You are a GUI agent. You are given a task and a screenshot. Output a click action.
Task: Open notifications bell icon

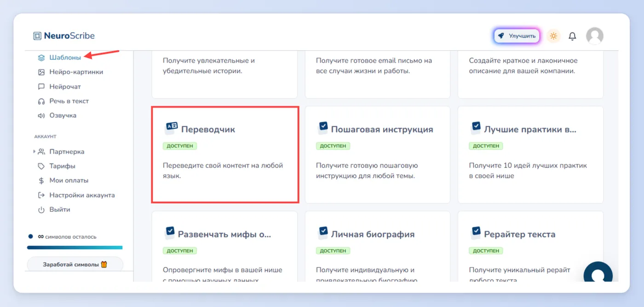572,36
